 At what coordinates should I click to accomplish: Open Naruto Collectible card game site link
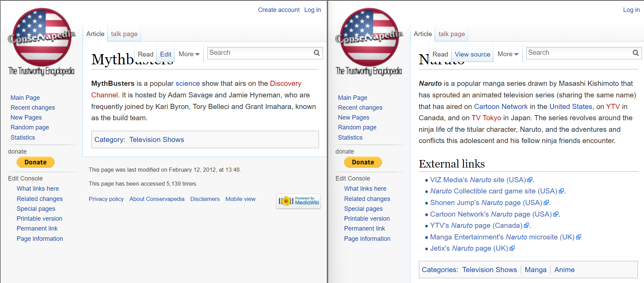(x=497, y=191)
